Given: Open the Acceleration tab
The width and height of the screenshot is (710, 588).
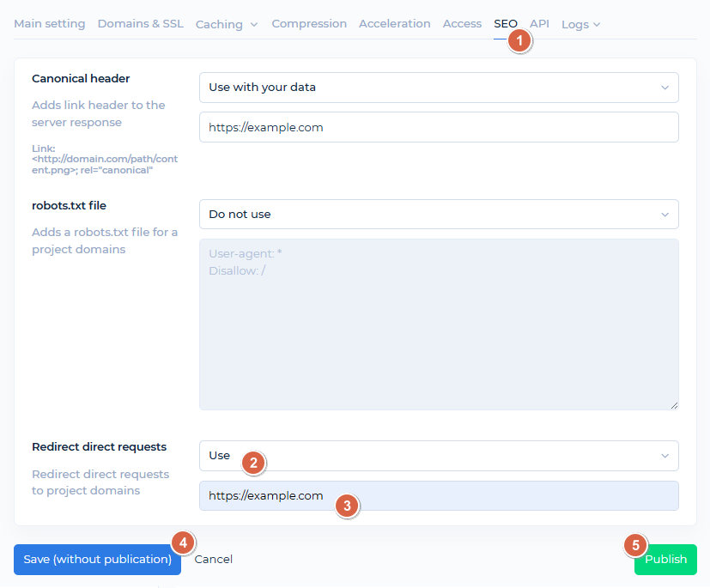Looking at the screenshot, I should [394, 24].
